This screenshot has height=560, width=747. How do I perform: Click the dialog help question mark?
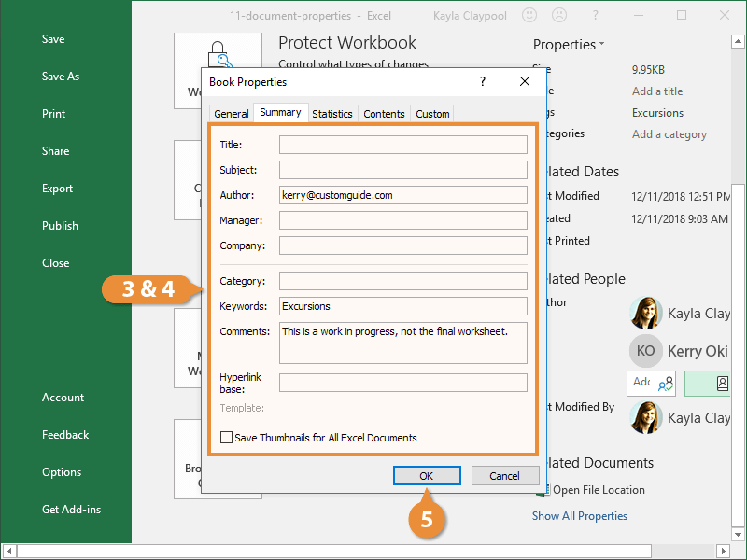483,81
